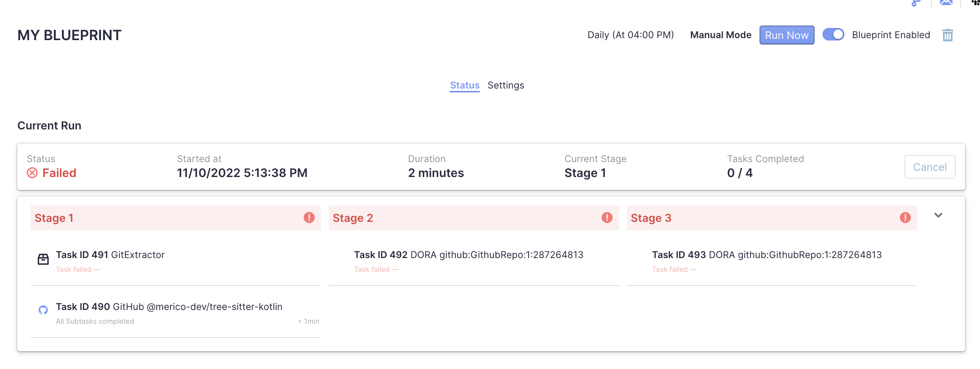Switch to the Status tab
This screenshot has width=980, height=369.
pos(464,85)
